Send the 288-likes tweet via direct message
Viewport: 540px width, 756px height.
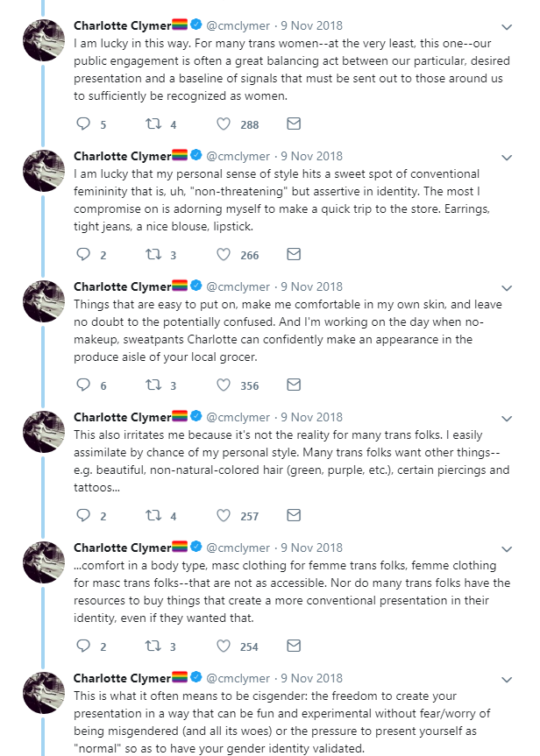point(294,124)
